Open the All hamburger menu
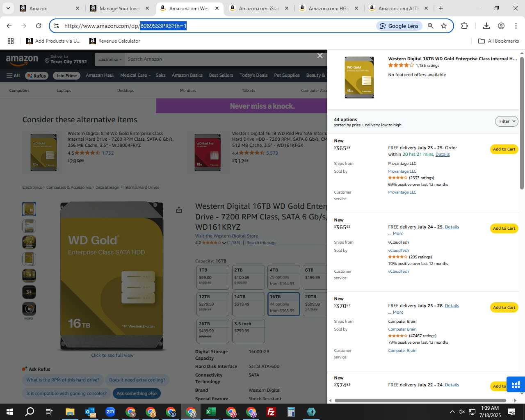This screenshot has width=525, height=420. pos(13,75)
